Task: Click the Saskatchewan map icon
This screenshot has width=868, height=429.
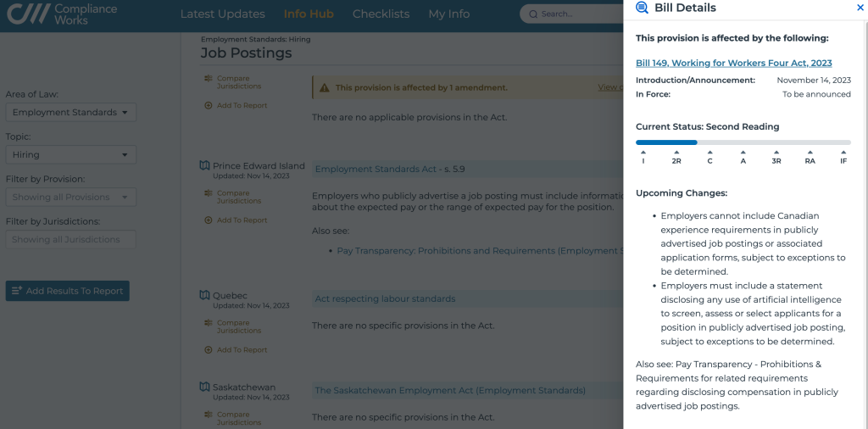Action: [x=204, y=387]
